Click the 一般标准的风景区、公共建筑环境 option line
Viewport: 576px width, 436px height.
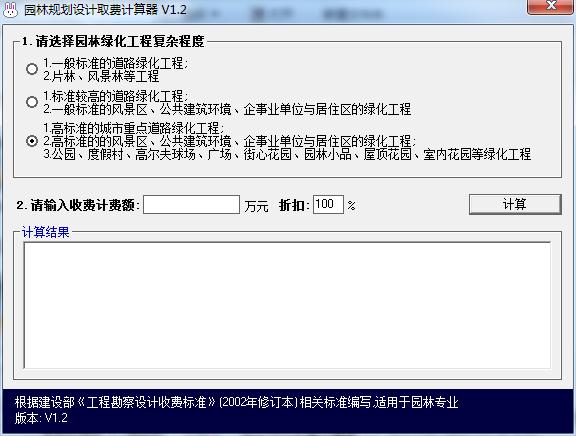click(x=227, y=109)
